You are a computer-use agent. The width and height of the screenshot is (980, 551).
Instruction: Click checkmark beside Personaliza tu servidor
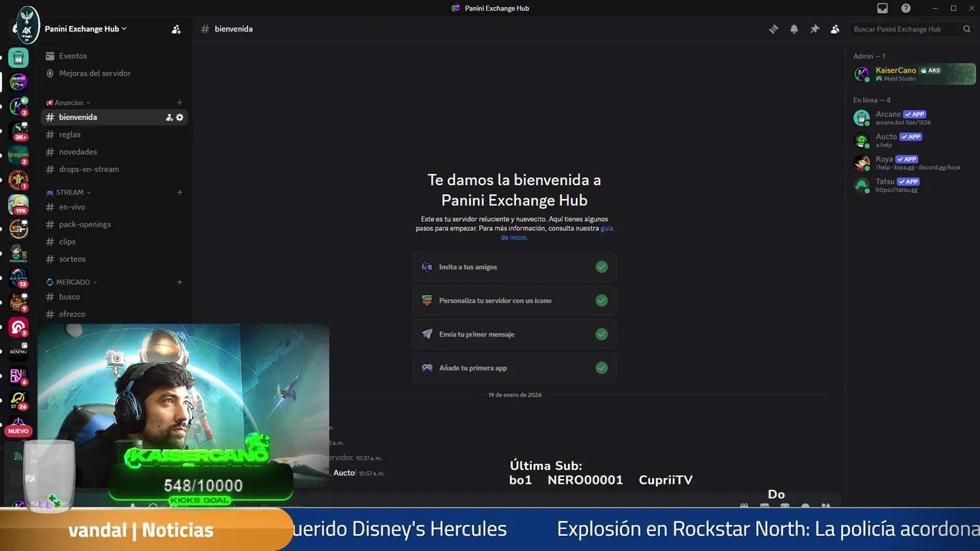coord(602,301)
